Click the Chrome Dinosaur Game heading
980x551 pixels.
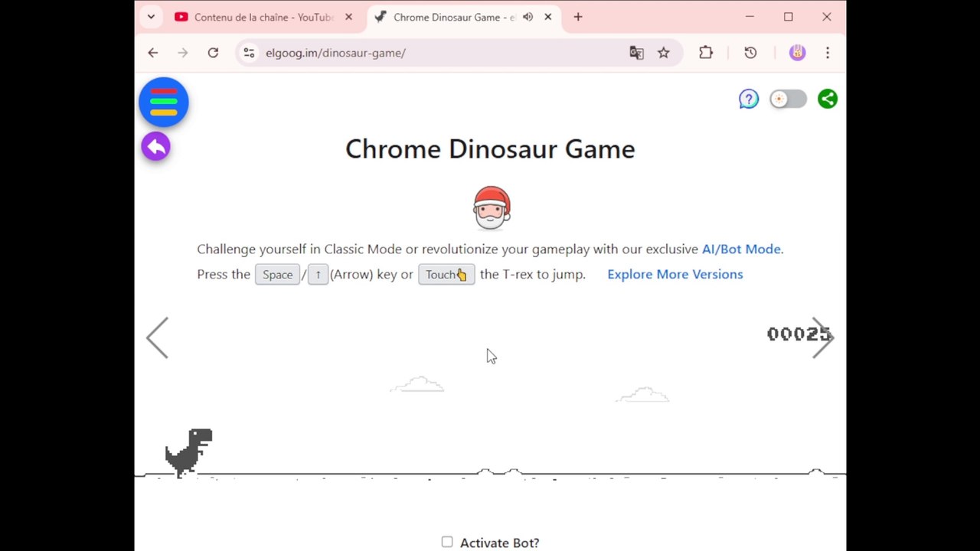[x=490, y=148]
